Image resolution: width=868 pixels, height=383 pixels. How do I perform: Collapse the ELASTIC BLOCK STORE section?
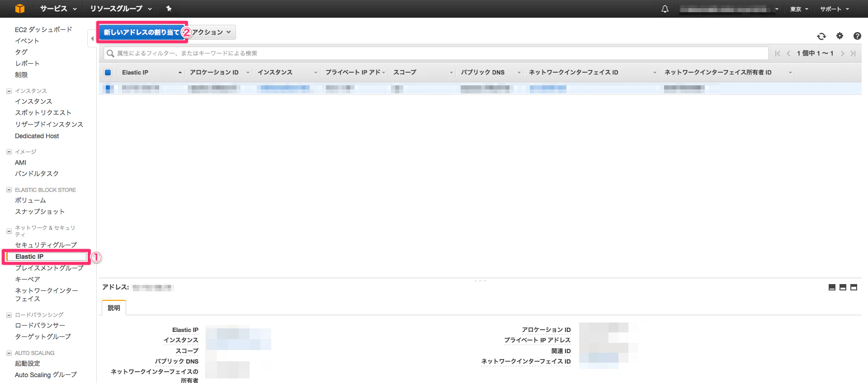[x=9, y=190]
